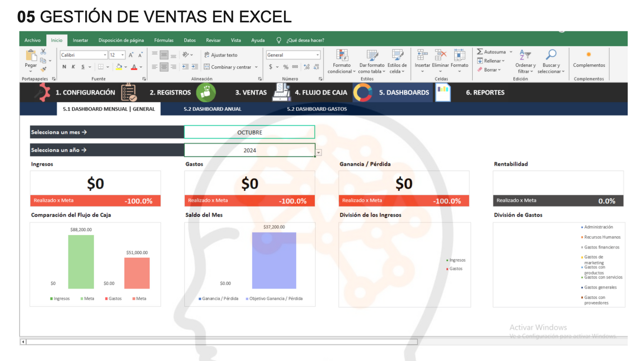
Task: Click the accounting dollar format icon
Action: click(x=271, y=67)
